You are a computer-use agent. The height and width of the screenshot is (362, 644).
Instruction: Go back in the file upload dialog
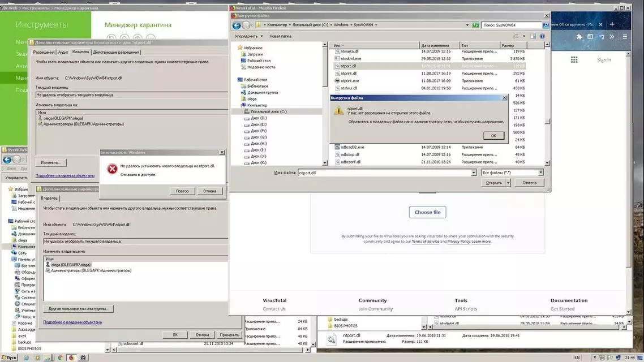pos(237,25)
